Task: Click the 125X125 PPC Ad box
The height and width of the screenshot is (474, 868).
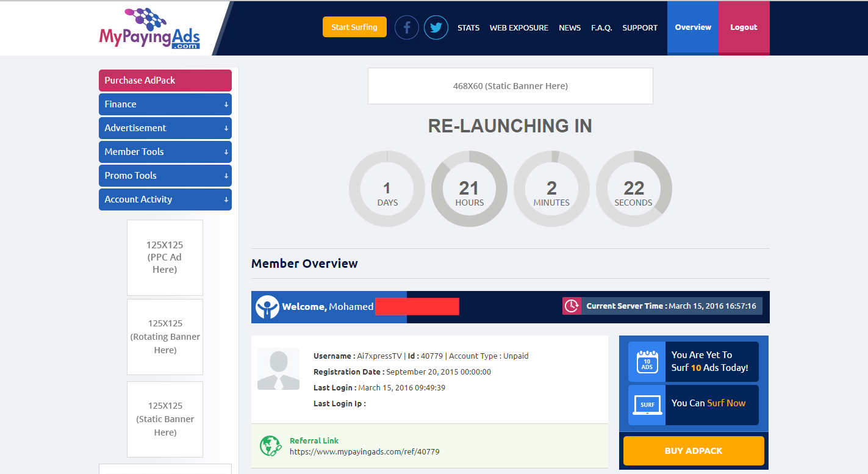Action: click(x=165, y=257)
